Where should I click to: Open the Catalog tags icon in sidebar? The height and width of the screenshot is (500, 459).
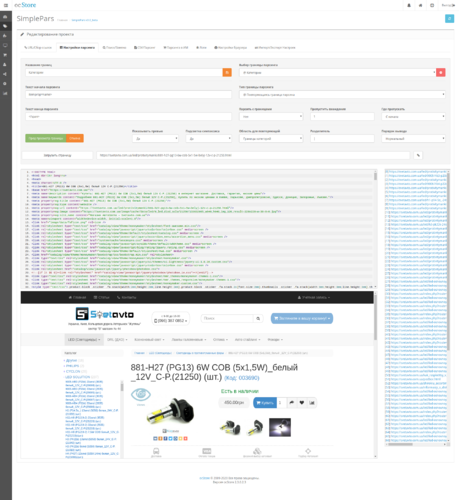(x=5, y=26)
